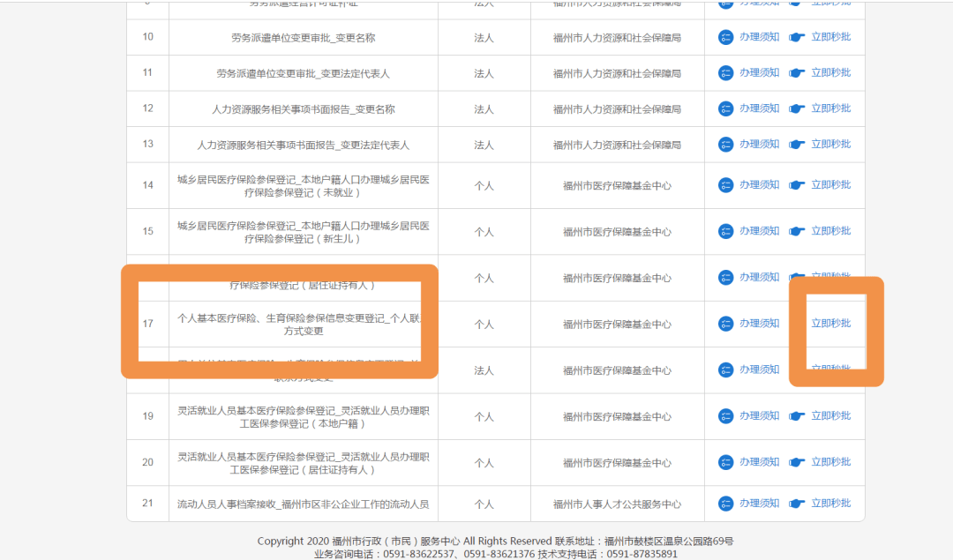Click the 办理须知 icon in row 20
Image resolution: width=953 pixels, height=560 pixels.
click(725, 462)
